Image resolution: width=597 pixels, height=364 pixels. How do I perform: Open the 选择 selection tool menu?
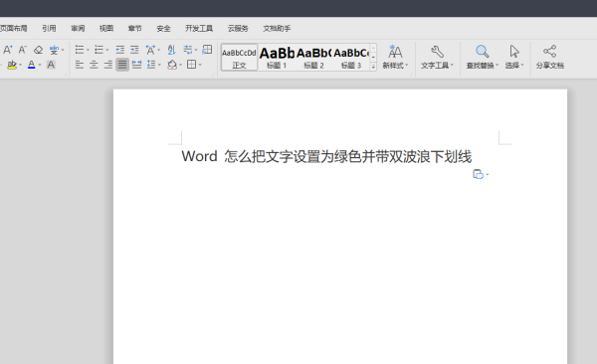pos(514,57)
